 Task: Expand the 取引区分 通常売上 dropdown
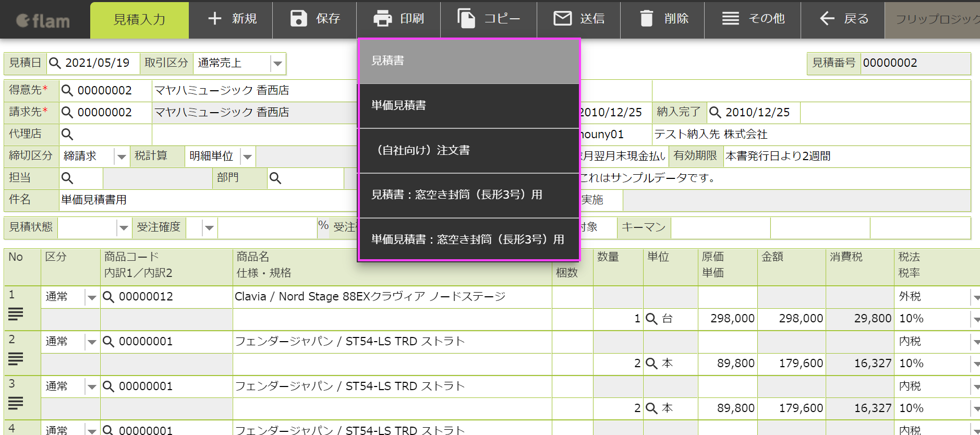click(277, 64)
